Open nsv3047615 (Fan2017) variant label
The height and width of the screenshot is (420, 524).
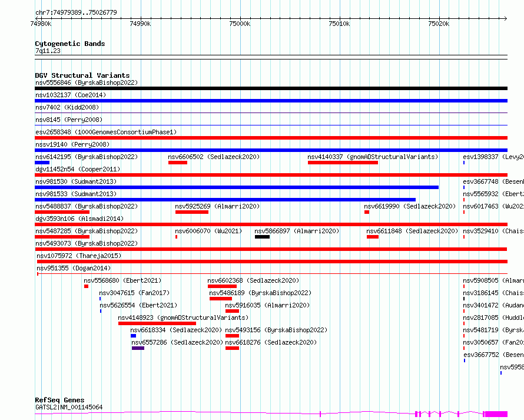[134, 293]
